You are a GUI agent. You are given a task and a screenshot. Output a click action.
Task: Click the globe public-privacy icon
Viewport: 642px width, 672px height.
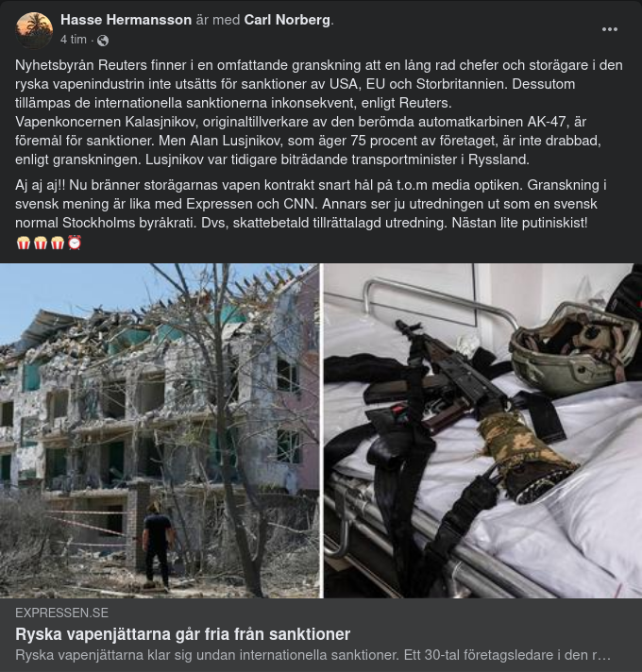pos(103,41)
